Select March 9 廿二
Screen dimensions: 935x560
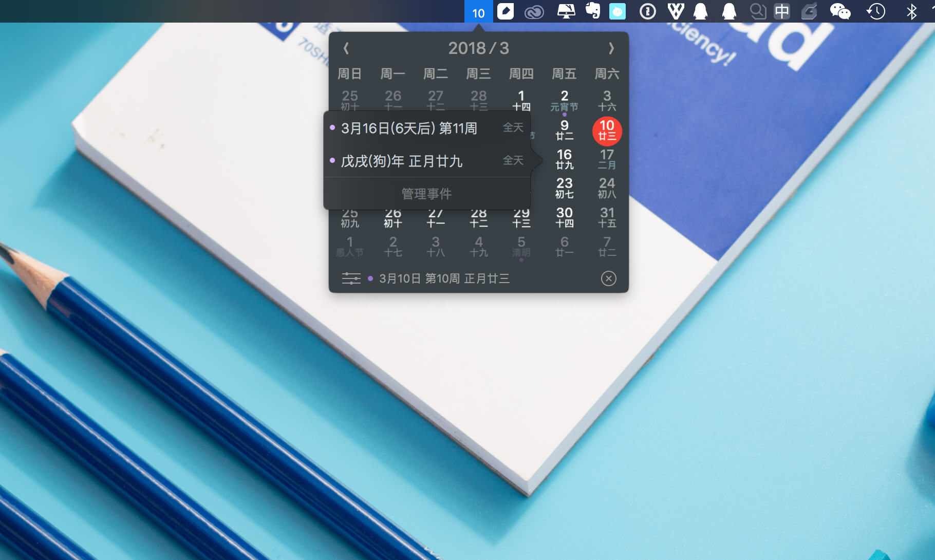pyautogui.click(x=564, y=130)
